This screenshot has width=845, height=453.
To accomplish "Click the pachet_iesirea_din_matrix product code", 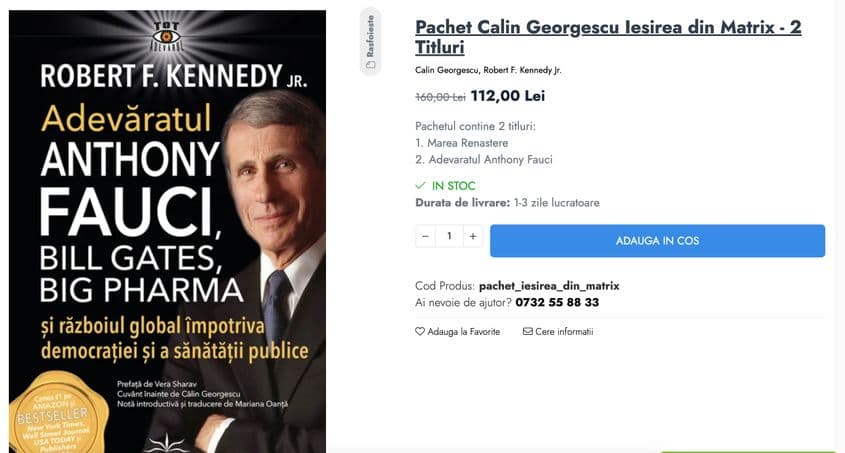I will coord(549,286).
